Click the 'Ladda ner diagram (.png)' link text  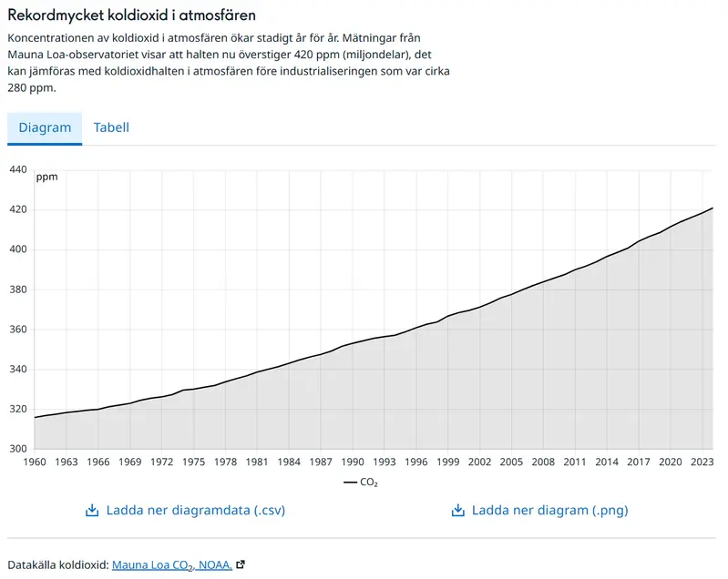pyautogui.click(x=549, y=510)
